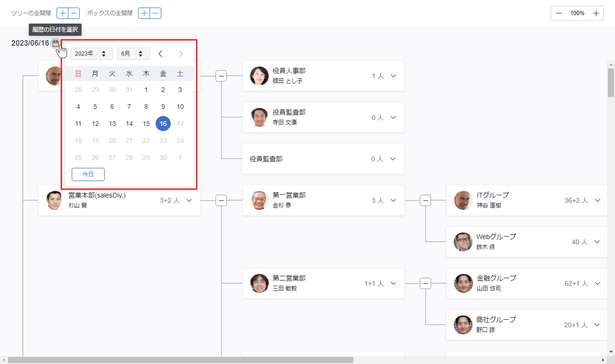Expand the 第二営業部 box chevron
The image size is (615, 364).
393,284
